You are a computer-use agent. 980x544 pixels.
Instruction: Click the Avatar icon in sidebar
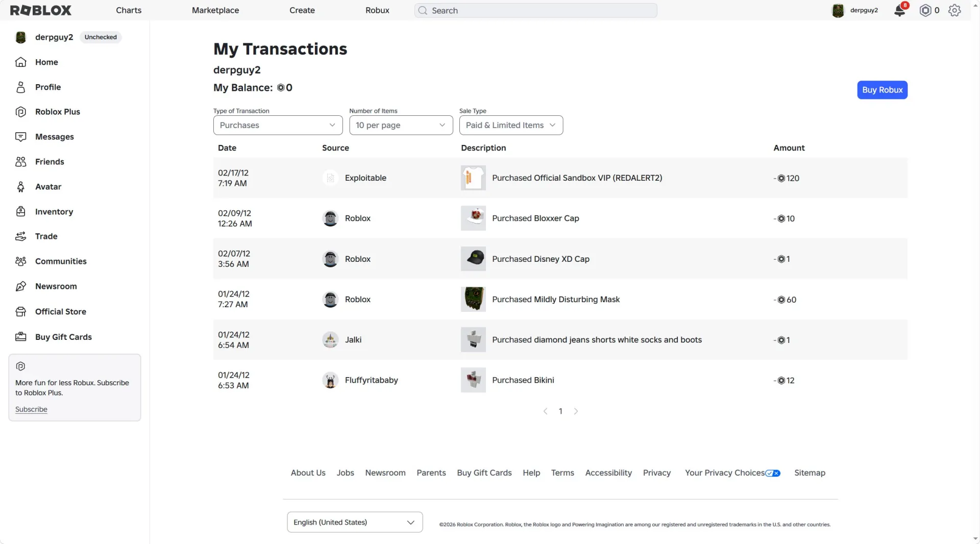click(21, 187)
